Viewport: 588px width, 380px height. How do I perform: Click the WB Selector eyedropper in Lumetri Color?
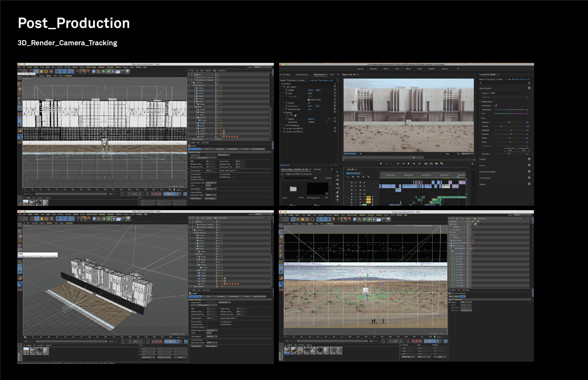click(496, 106)
